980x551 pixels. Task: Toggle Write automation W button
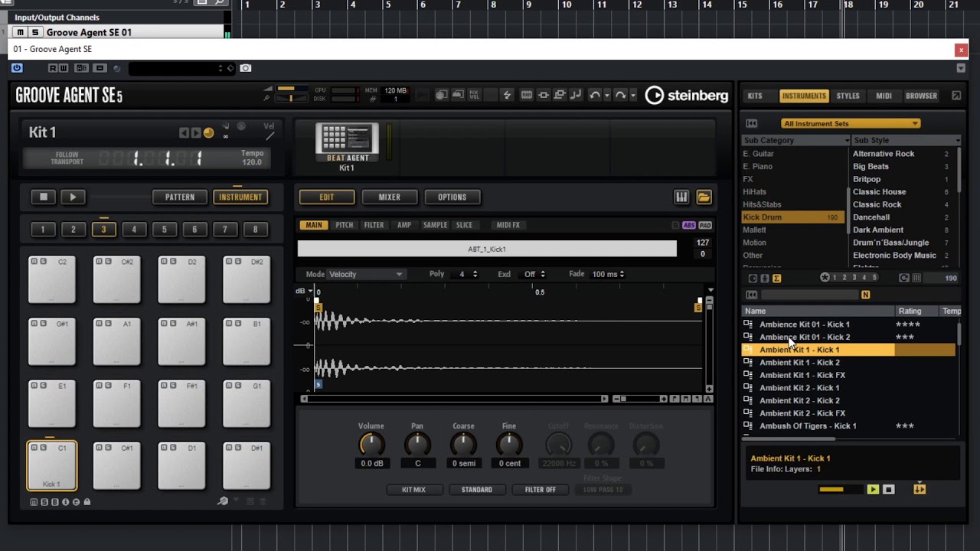(x=63, y=68)
